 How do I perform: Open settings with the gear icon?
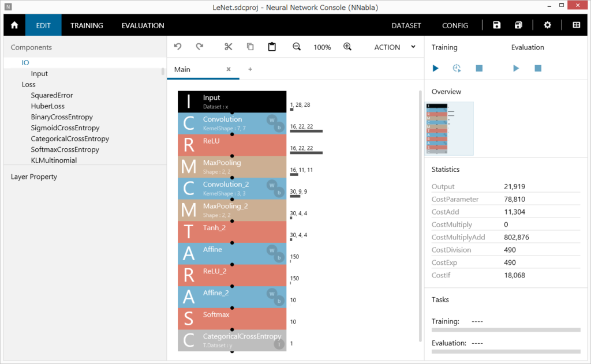coord(548,25)
